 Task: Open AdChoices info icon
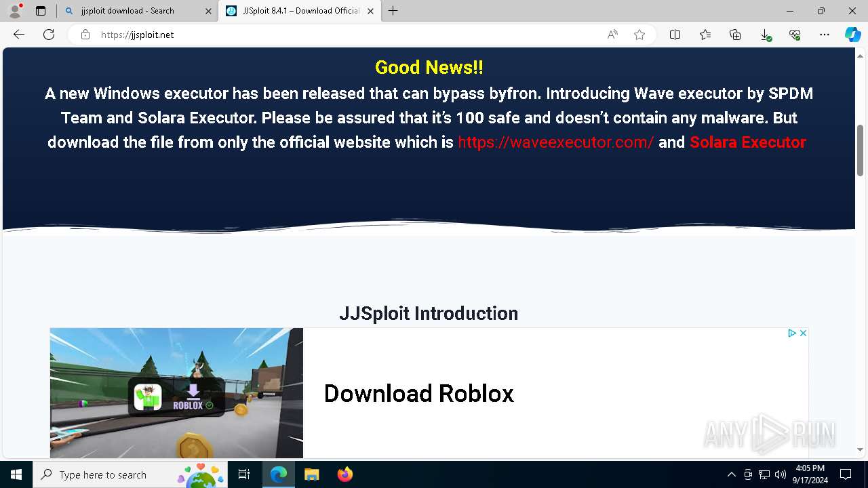point(791,333)
